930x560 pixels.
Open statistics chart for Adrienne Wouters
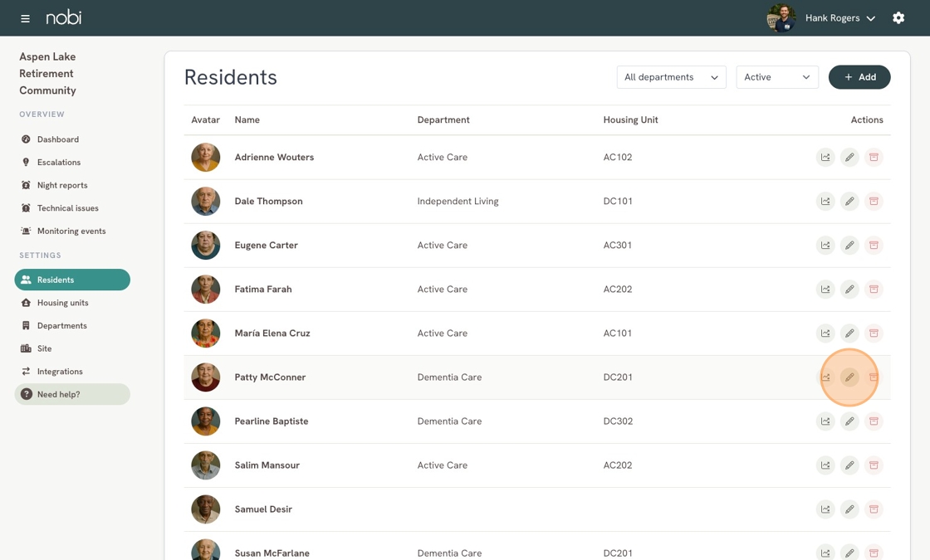tap(825, 158)
